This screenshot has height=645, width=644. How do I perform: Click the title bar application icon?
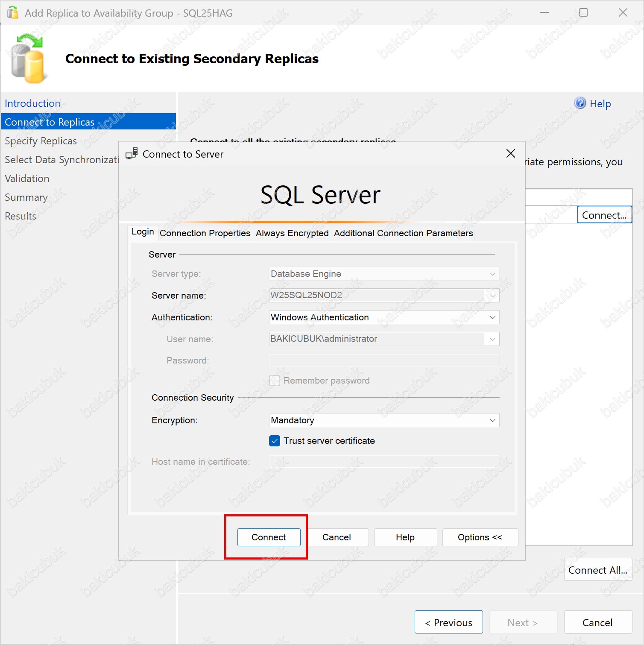pos(13,13)
